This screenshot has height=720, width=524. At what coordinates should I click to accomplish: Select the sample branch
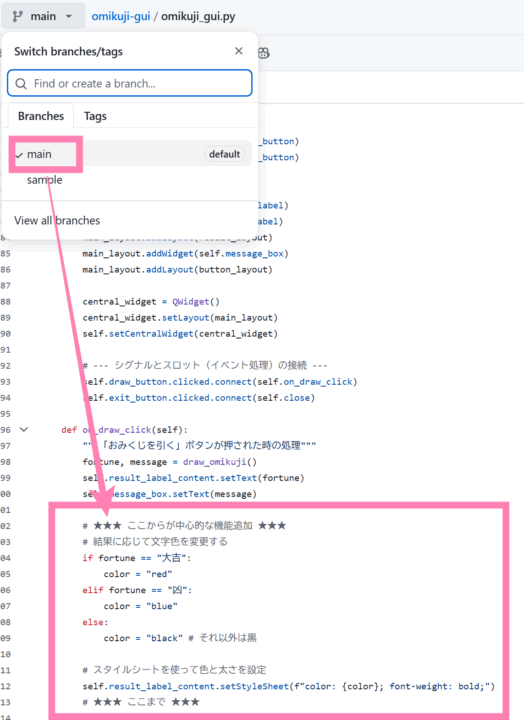[x=45, y=180]
